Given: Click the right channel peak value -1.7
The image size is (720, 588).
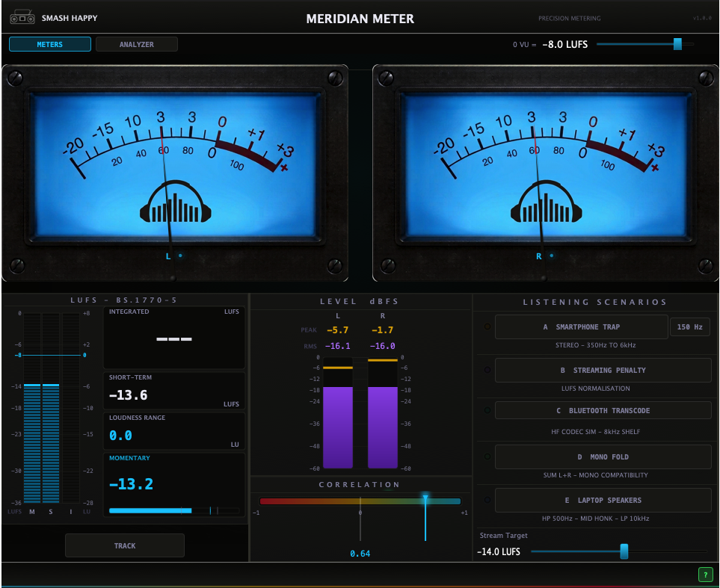Looking at the screenshot, I should (x=383, y=330).
